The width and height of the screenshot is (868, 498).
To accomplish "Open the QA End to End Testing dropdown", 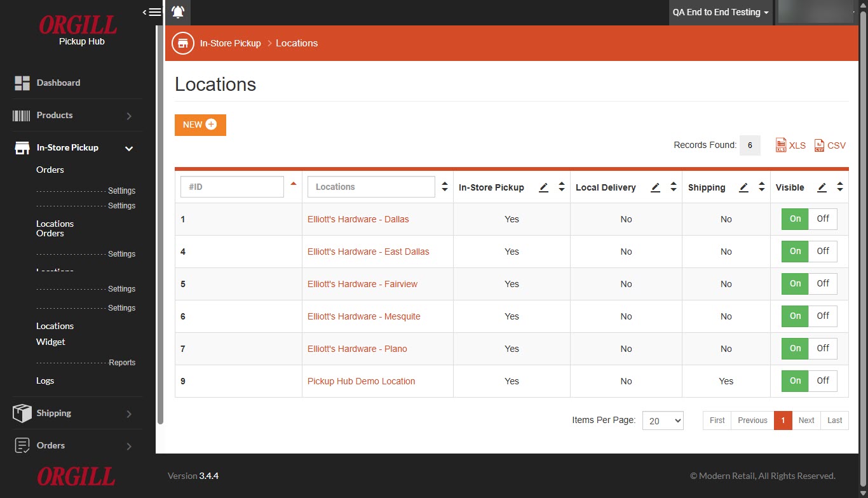I will click(x=721, y=12).
